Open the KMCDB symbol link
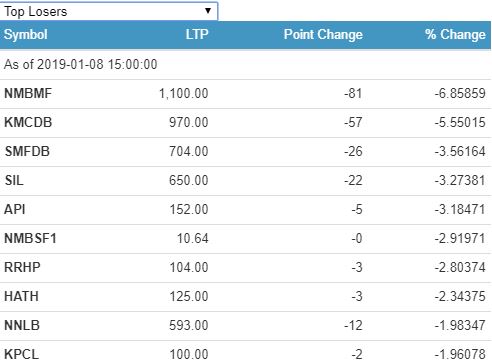Screen dimensions: 492x364 [x=28, y=122]
